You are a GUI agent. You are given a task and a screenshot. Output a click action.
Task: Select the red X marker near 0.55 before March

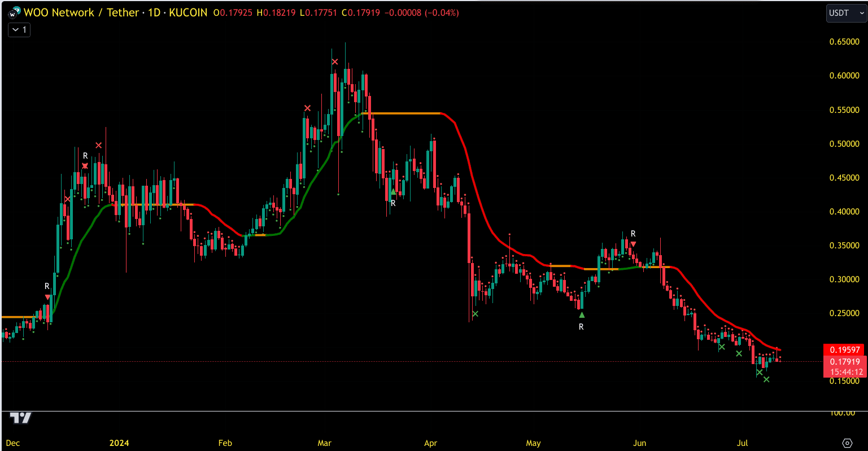tap(307, 108)
